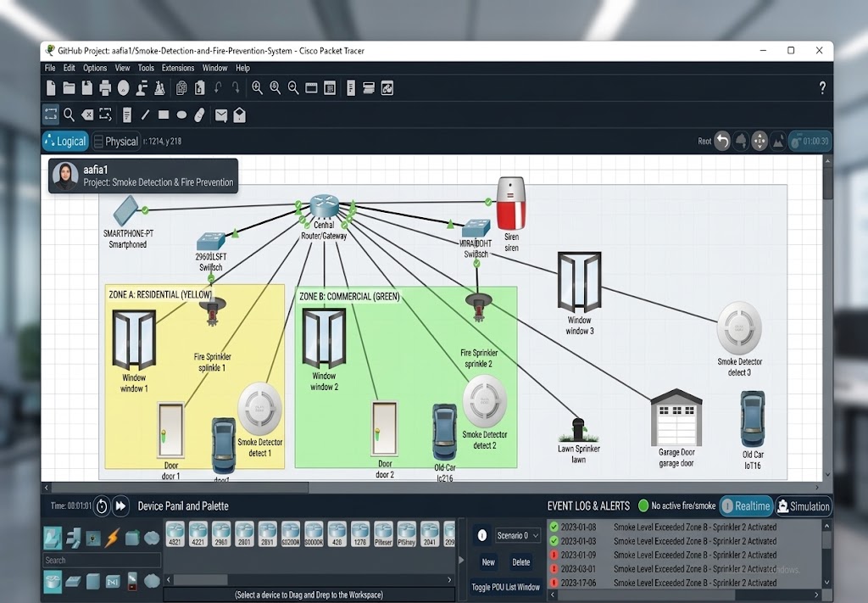Choose the Select tool in second toolbar
The width and height of the screenshot is (868, 603).
51,114
